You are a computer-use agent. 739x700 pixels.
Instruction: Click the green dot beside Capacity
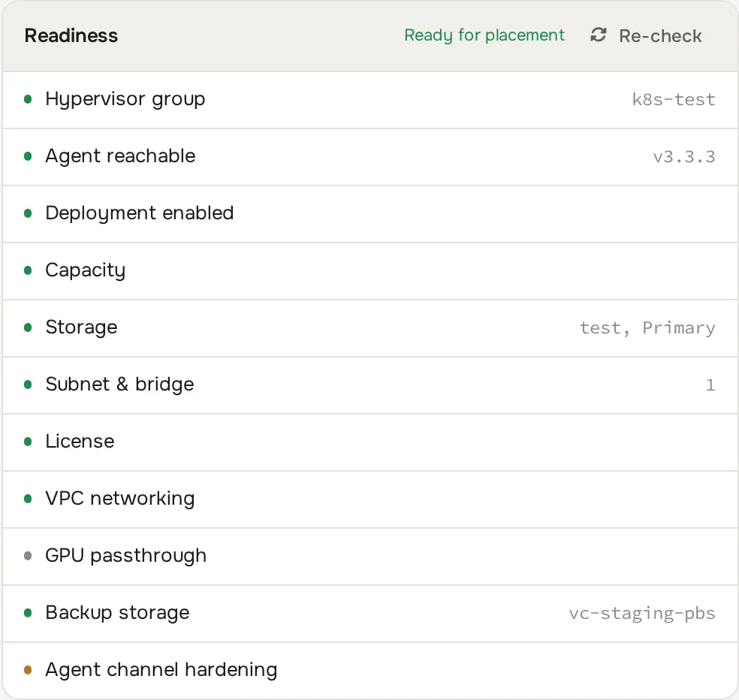pos(28,270)
